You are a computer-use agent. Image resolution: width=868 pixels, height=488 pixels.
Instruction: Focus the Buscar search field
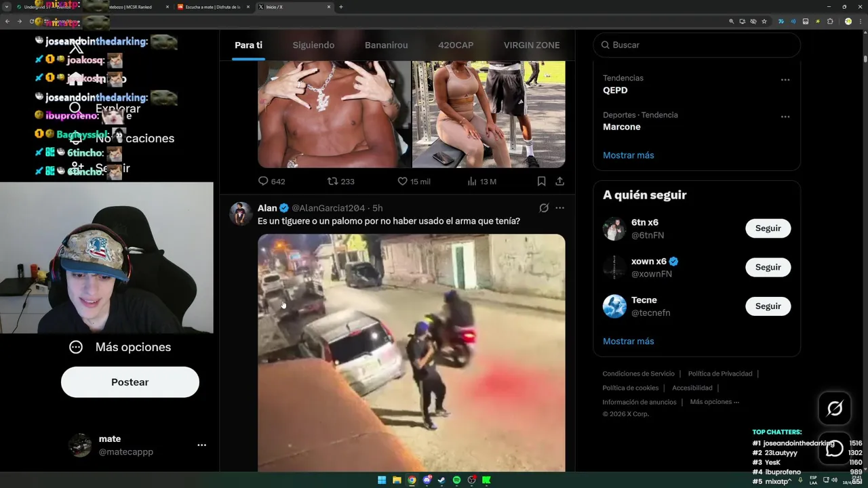[x=696, y=45]
